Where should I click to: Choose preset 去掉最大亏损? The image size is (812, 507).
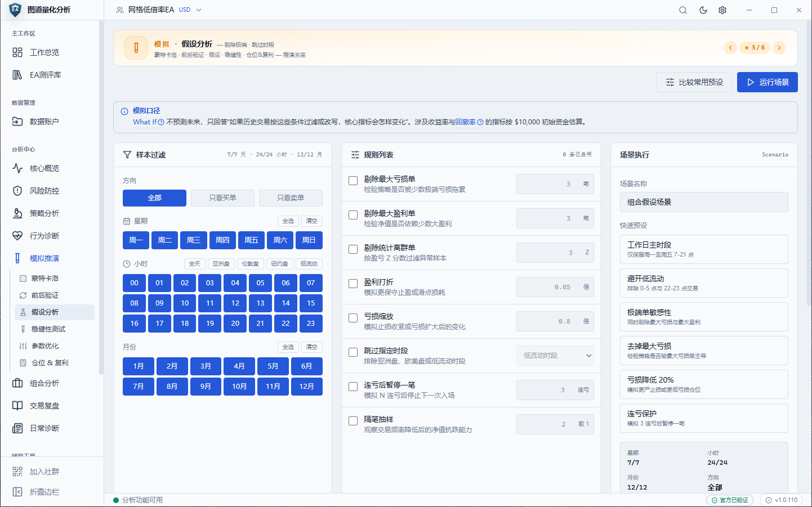click(x=704, y=351)
